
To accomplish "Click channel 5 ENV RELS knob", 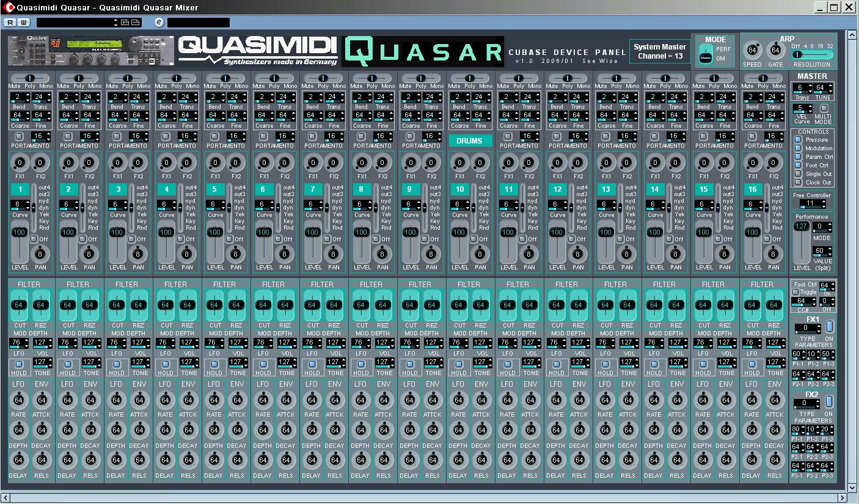I will (x=237, y=460).
